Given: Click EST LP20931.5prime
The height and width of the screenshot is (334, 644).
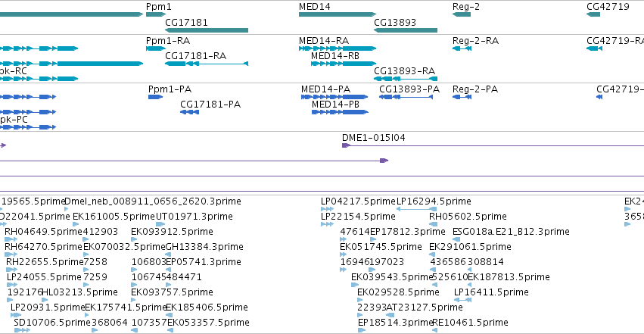Looking at the screenshot, I should pyautogui.click(x=48, y=307).
